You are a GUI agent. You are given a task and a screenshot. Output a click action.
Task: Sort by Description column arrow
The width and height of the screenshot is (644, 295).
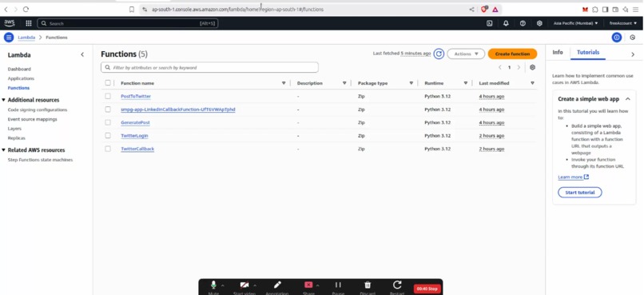tap(344, 83)
